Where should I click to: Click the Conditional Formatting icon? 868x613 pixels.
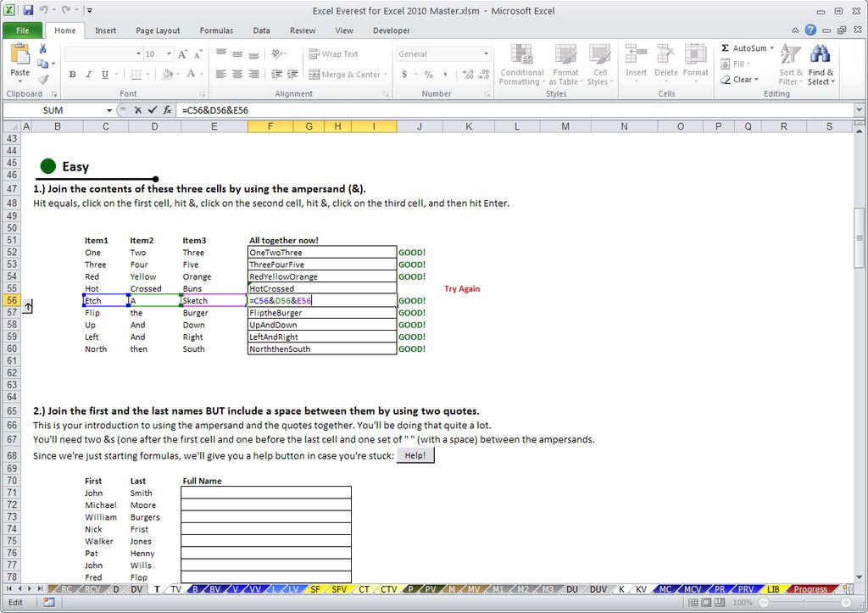pos(521,54)
